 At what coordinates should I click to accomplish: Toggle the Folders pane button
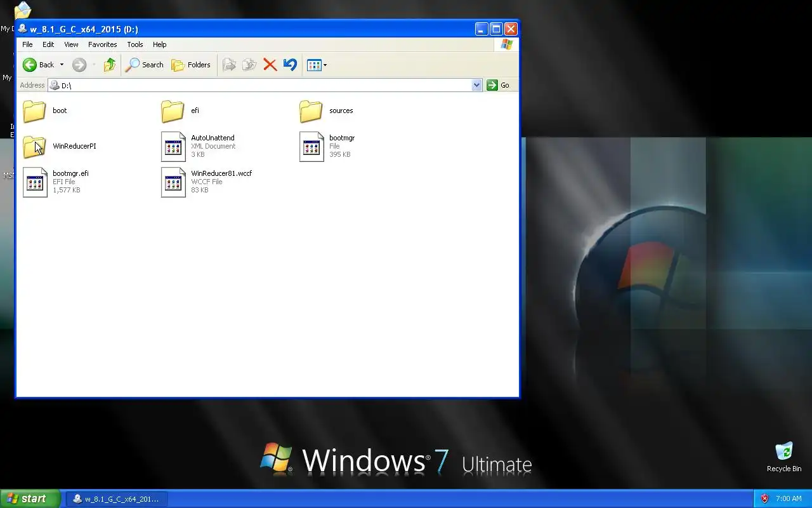[x=191, y=65]
